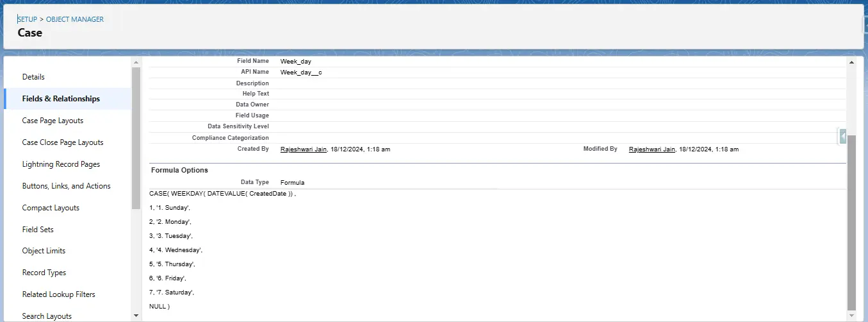
Task: Open OBJECT MANAGER breadcrumb link
Action: point(75,19)
